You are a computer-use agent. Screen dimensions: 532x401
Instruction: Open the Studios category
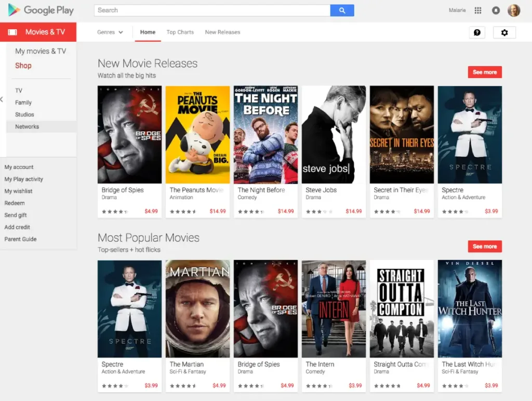(x=24, y=114)
